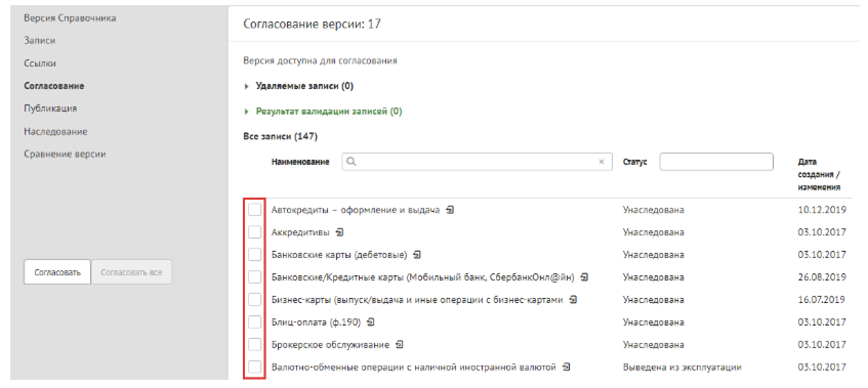Screen dimensions: 868x388
Task: Expand Результат валидации записей (0)
Action: (x=328, y=111)
